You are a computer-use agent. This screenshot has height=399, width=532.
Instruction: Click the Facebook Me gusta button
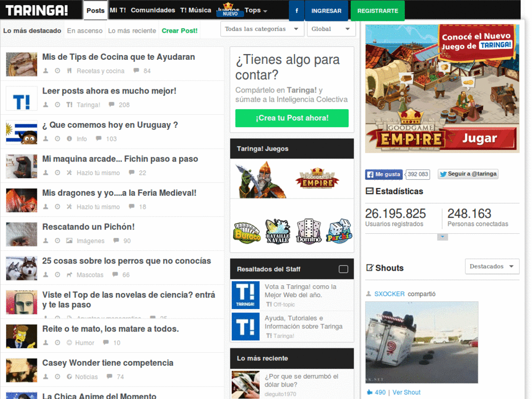(384, 175)
